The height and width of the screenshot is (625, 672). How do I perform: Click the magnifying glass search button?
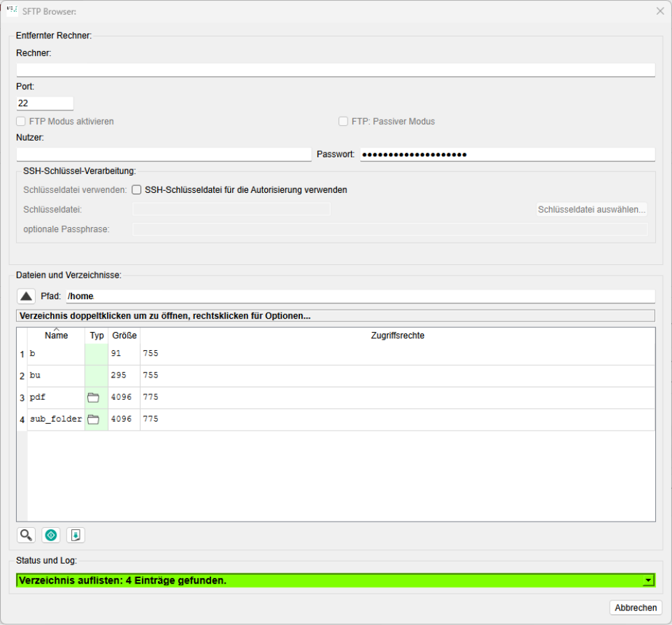(26, 535)
